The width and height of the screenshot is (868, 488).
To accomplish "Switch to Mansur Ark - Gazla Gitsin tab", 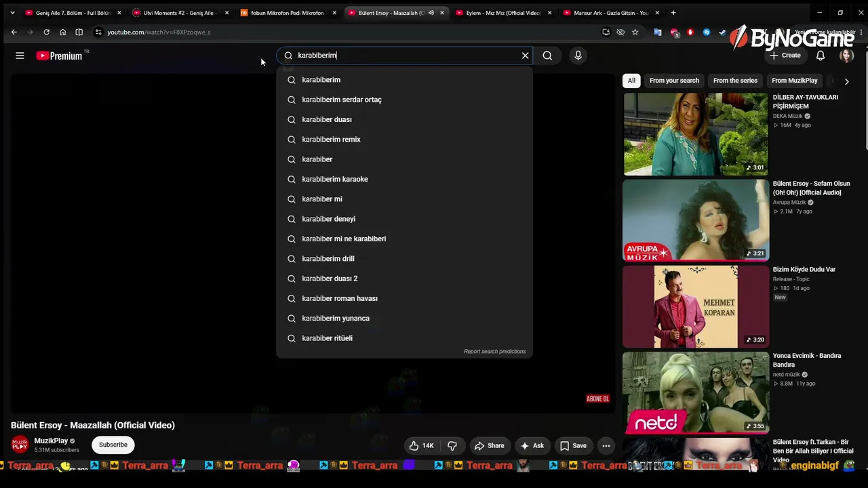I will pyautogui.click(x=611, y=13).
